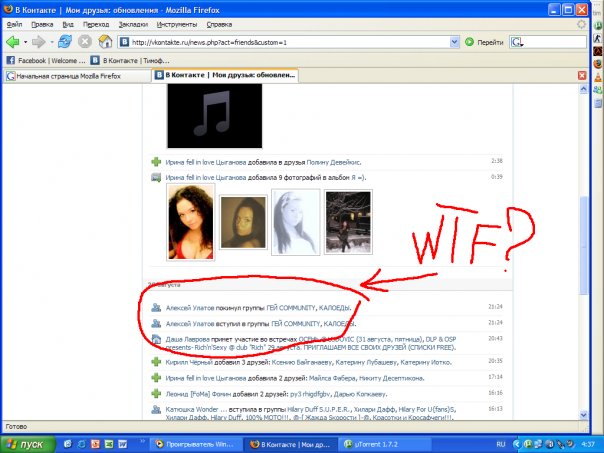Click the music note audio thumbnail
The image size is (604, 453).
coord(213,116)
